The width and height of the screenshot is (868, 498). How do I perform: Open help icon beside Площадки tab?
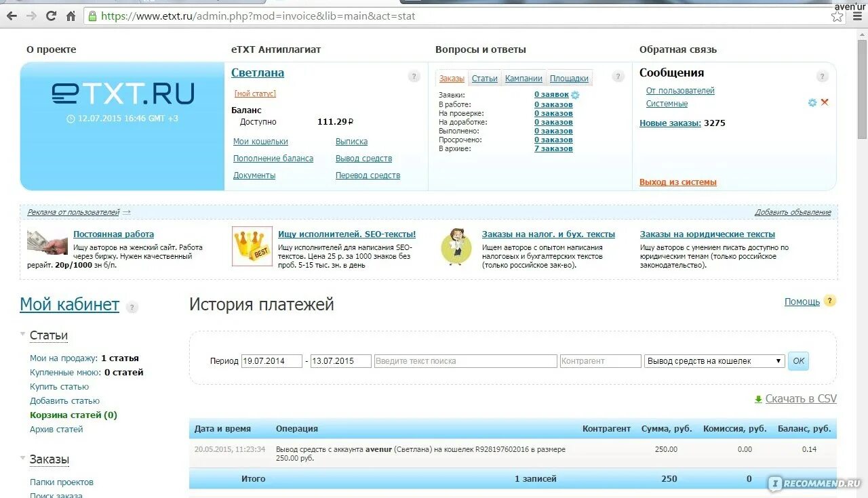coord(618,77)
